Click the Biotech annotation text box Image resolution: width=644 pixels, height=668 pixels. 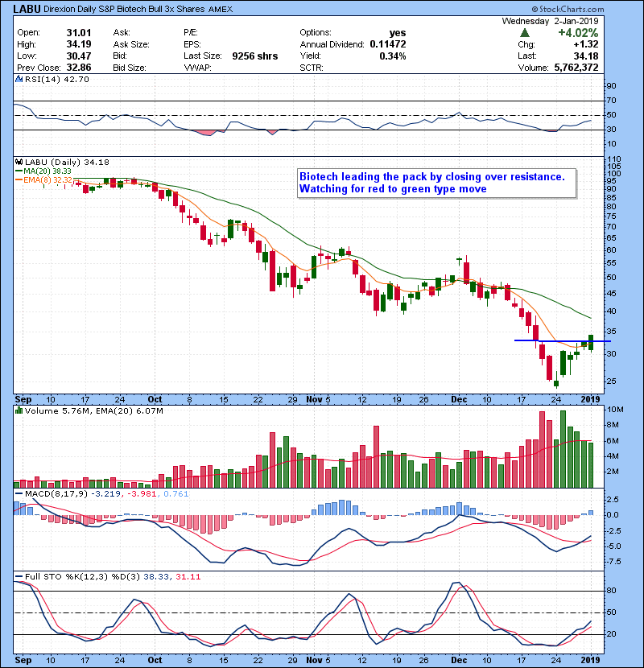pos(437,183)
